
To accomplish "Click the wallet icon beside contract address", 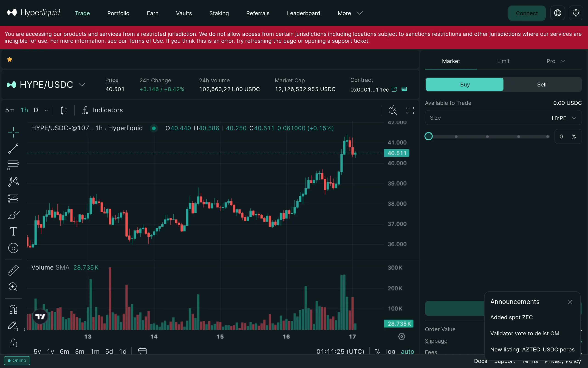I will click(404, 89).
